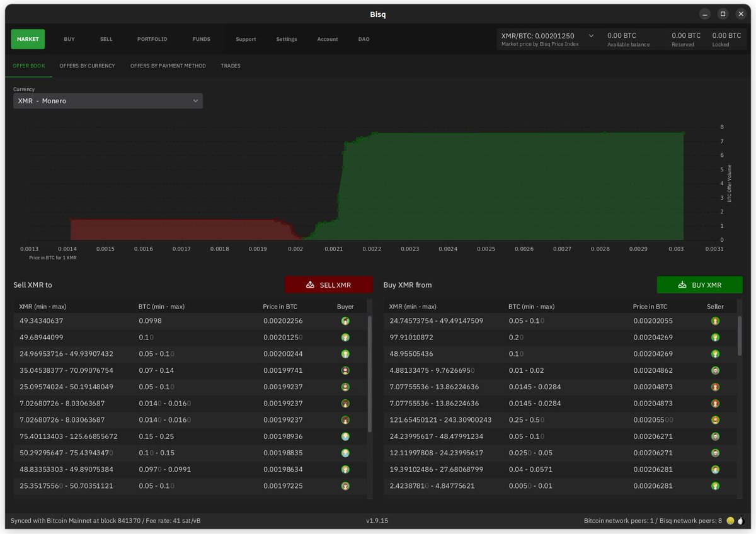Viewport: 756px width, 534px height.
Task: Open buyer avatar for price 0.00200244
Action: pos(345,354)
